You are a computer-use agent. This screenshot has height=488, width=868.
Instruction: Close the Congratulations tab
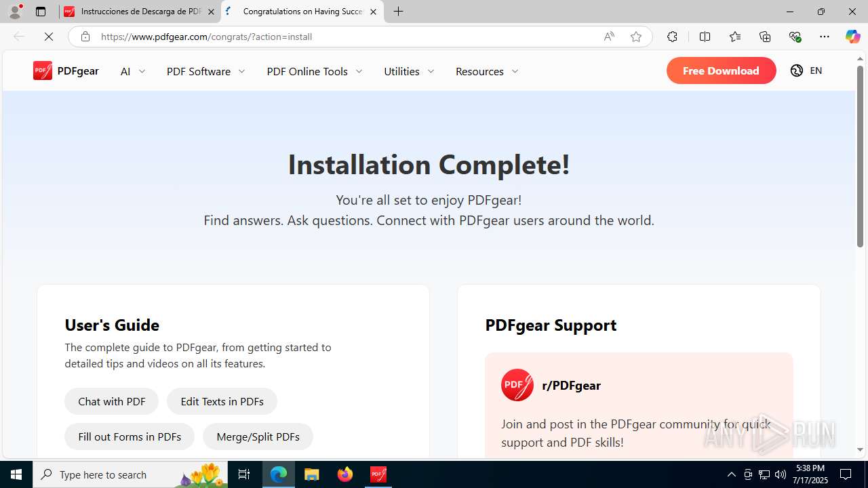[373, 12]
